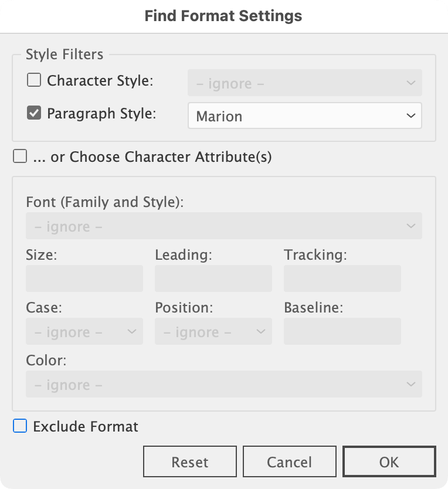448x489 pixels.
Task: Open the Paragraph Style dropdown showing Marion
Action: tap(304, 116)
